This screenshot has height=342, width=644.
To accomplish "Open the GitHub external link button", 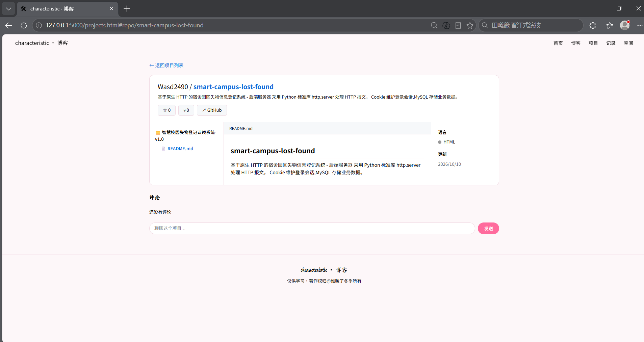I will (212, 110).
